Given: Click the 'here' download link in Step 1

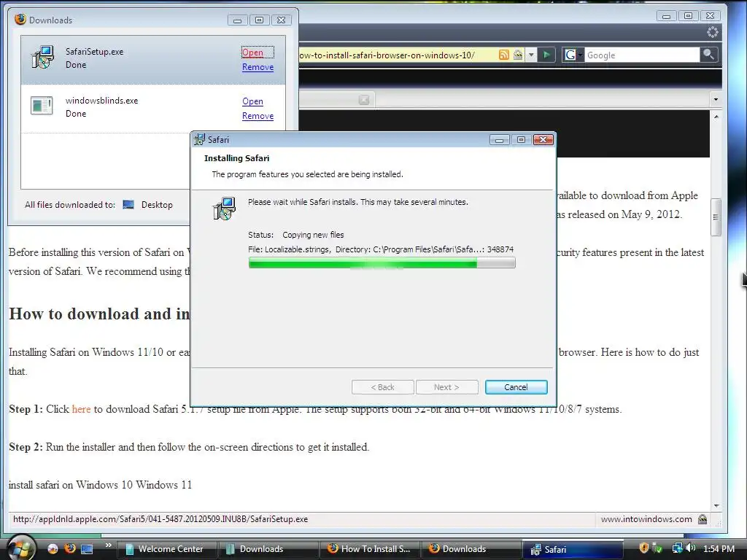Looking at the screenshot, I should point(81,409).
